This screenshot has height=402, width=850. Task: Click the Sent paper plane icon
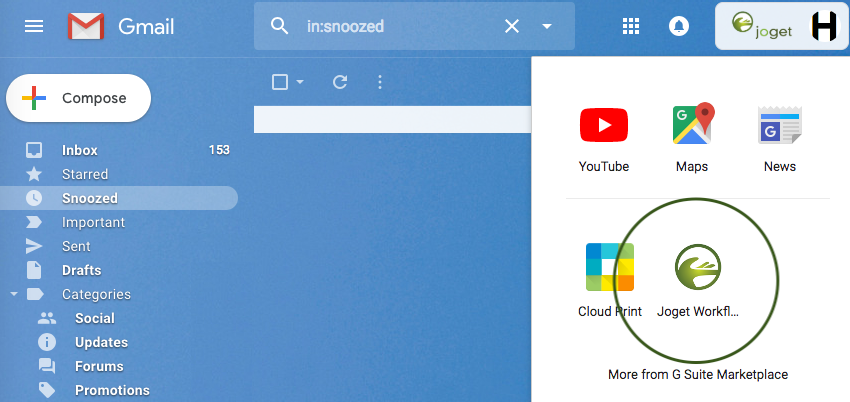(x=34, y=246)
